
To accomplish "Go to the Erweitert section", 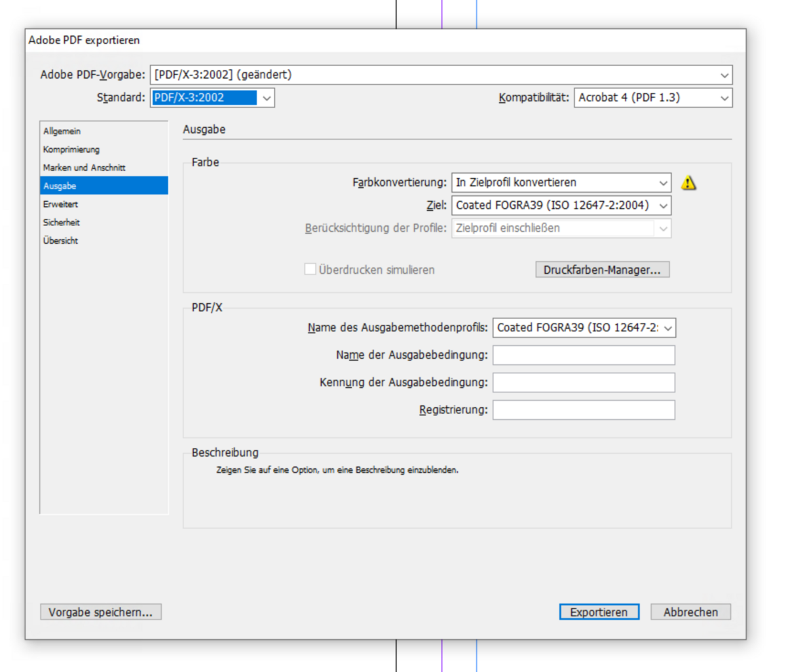I will tap(60, 204).
